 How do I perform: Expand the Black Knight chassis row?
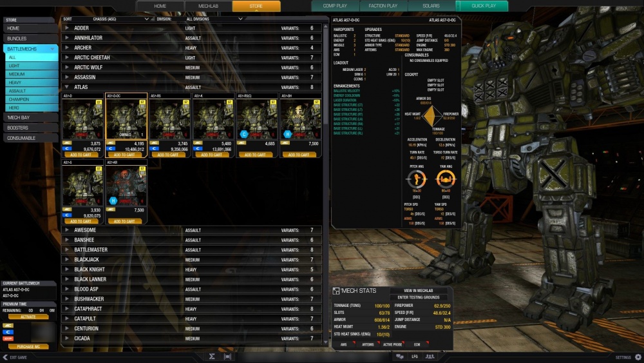click(x=192, y=270)
